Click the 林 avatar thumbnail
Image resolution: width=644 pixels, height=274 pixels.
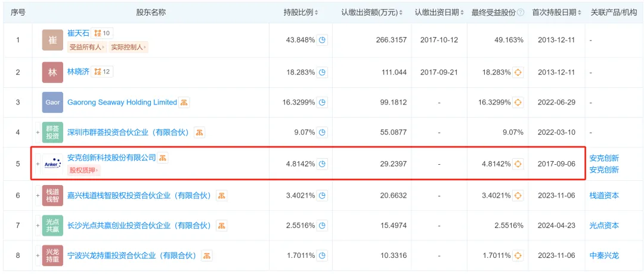52,72
